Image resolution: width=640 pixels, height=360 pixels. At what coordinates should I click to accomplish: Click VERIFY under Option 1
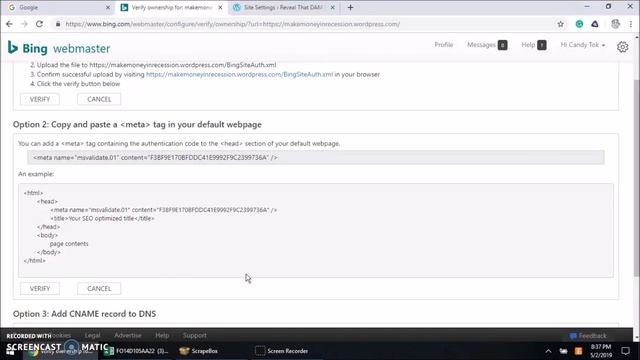tap(40, 99)
